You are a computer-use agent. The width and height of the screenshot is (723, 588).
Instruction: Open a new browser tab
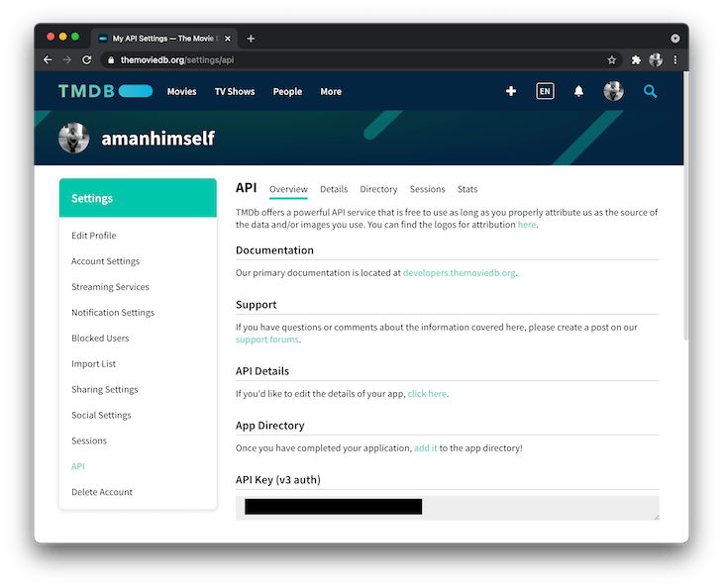coord(251,39)
